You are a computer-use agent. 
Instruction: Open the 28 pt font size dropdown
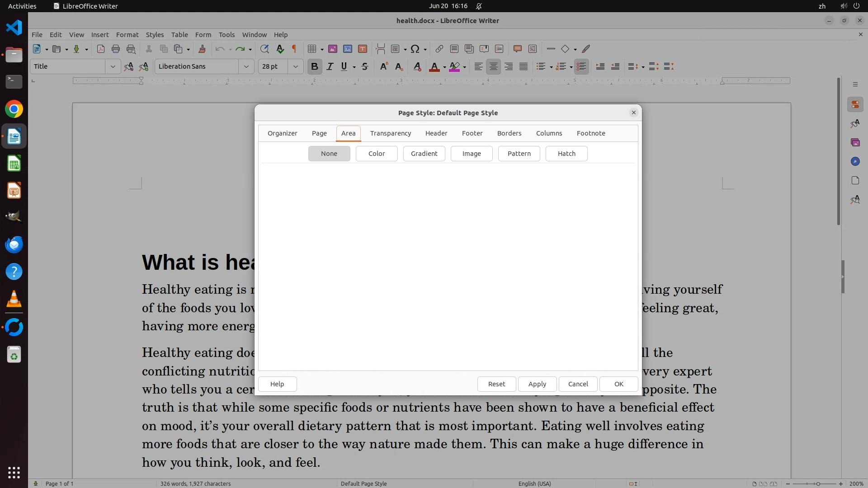tap(296, 67)
